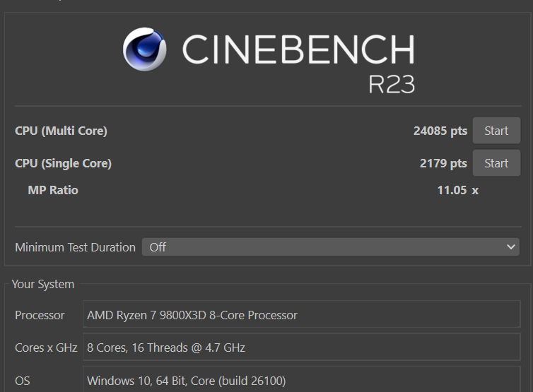The image size is (533, 392).
Task: Click the CPU (Multi Core) label
Action: click(x=61, y=131)
